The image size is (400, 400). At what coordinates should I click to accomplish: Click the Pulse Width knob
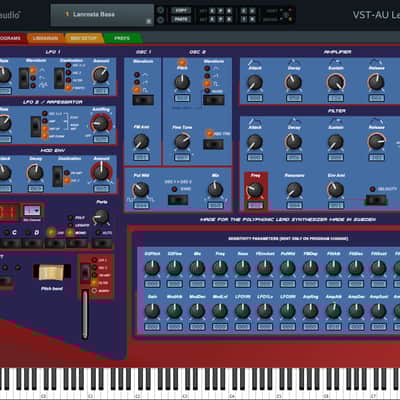pyautogui.click(x=141, y=190)
